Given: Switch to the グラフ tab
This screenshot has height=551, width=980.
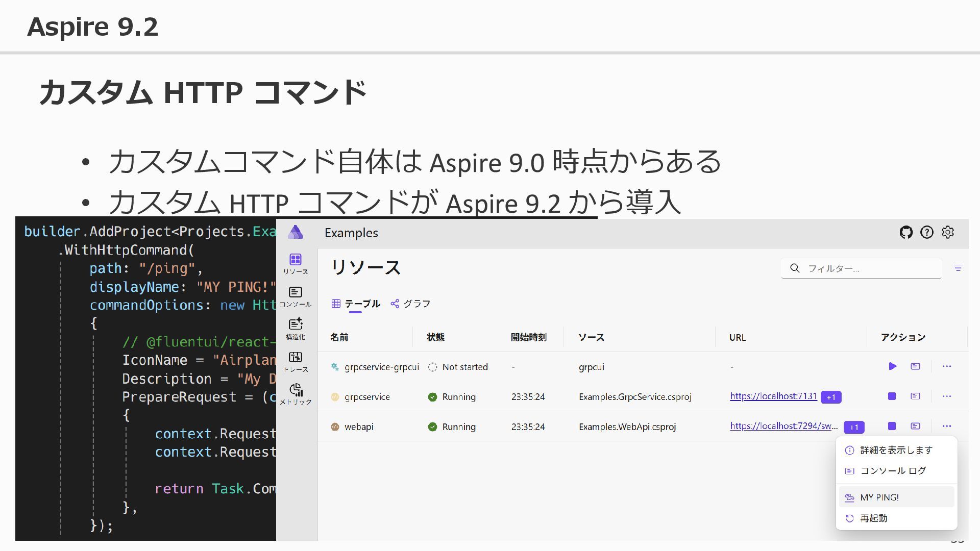Looking at the screenshot, I should 411,304.
